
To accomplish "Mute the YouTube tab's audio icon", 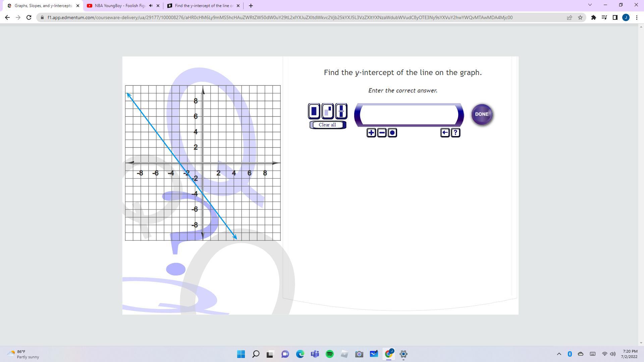I will click(x=151, y=6).
